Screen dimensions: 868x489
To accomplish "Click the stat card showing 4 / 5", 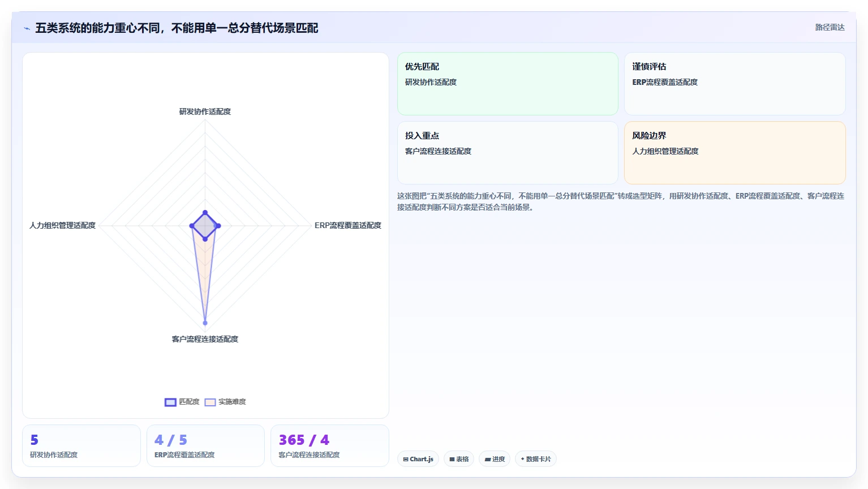I will point(205,446).
